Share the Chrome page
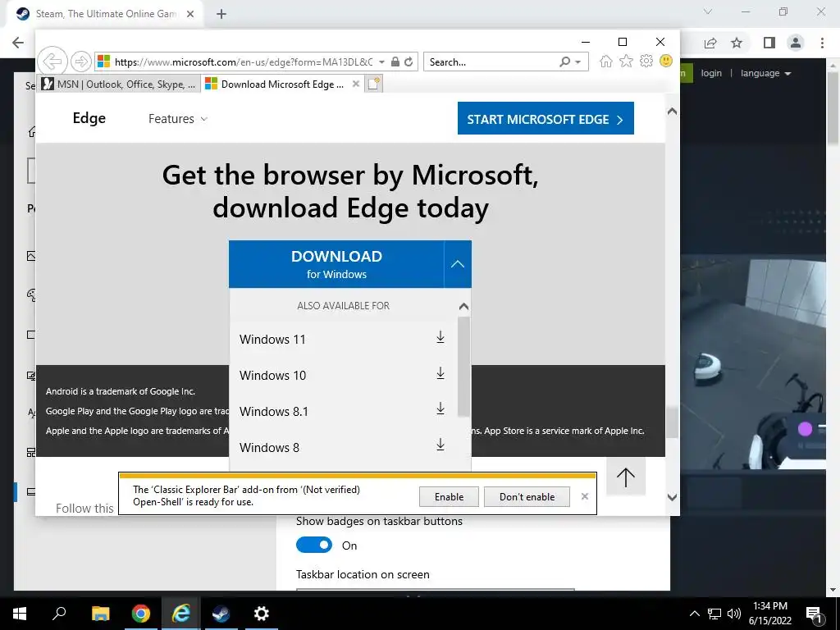Image resolution: width=840 pixels, height=630 pixels. click(x=710, y=43)
